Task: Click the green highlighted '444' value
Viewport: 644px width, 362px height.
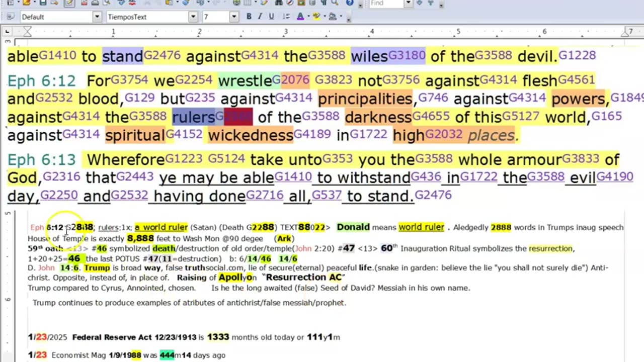Action: (167, 355)
